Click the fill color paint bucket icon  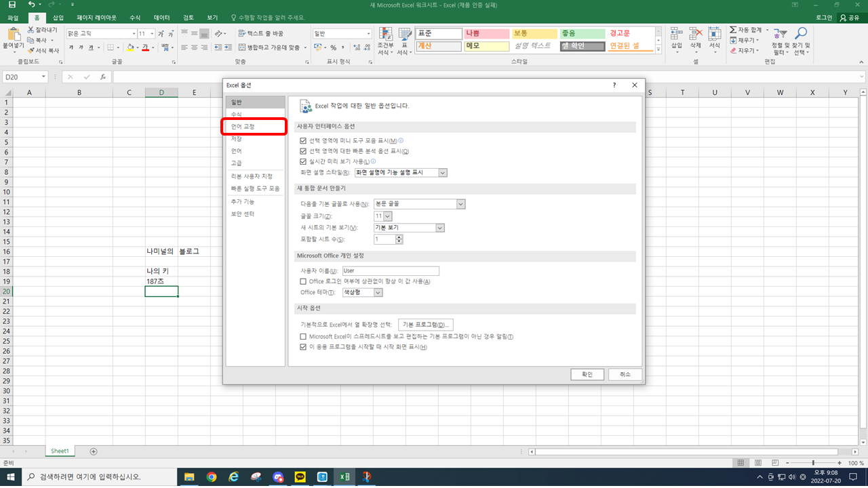click(x=130, y=47)
